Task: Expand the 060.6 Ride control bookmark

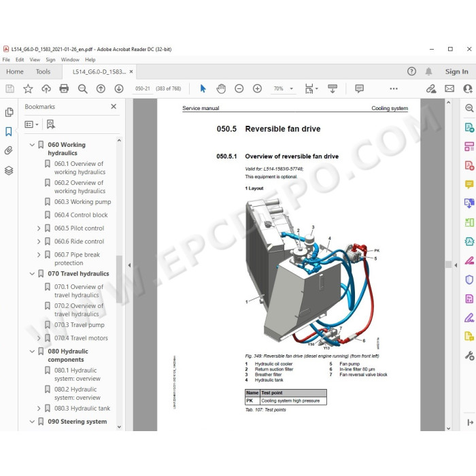Action: point(39,241)
